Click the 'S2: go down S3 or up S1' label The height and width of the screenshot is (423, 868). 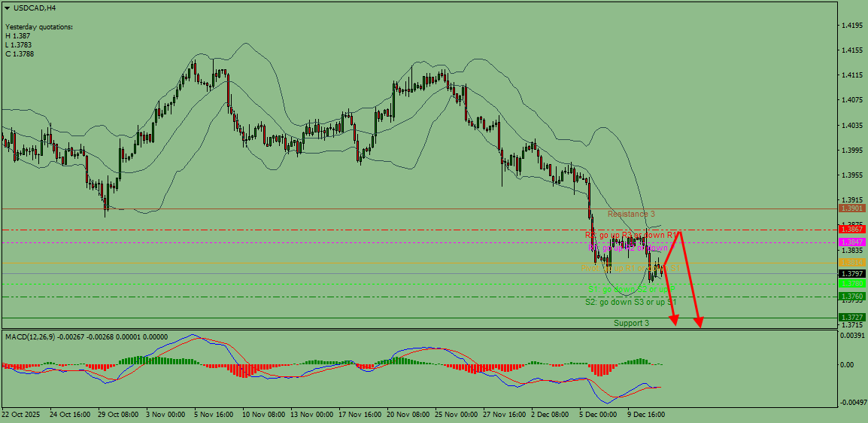point(631,303)
